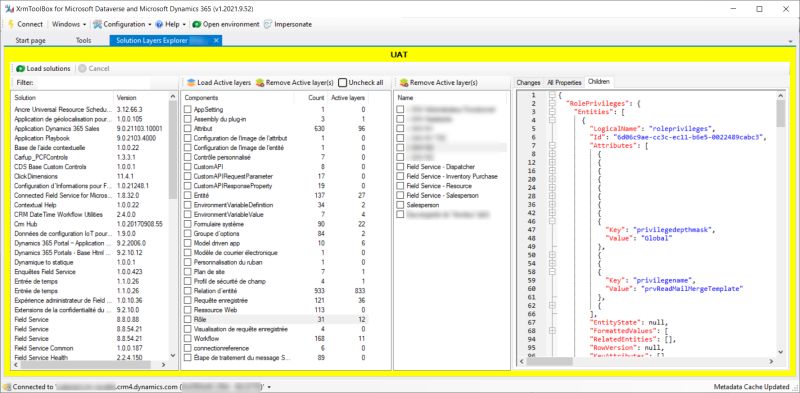Open the tab list dropdown arrow
This screenshot has width=800, height=393.
pos(790,41)
